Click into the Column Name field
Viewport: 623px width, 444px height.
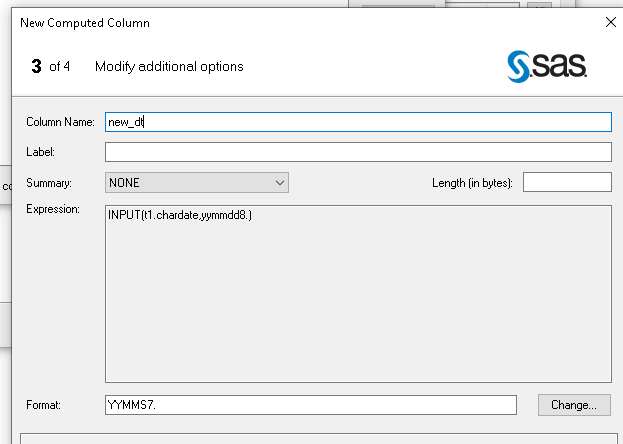[358, 122]
